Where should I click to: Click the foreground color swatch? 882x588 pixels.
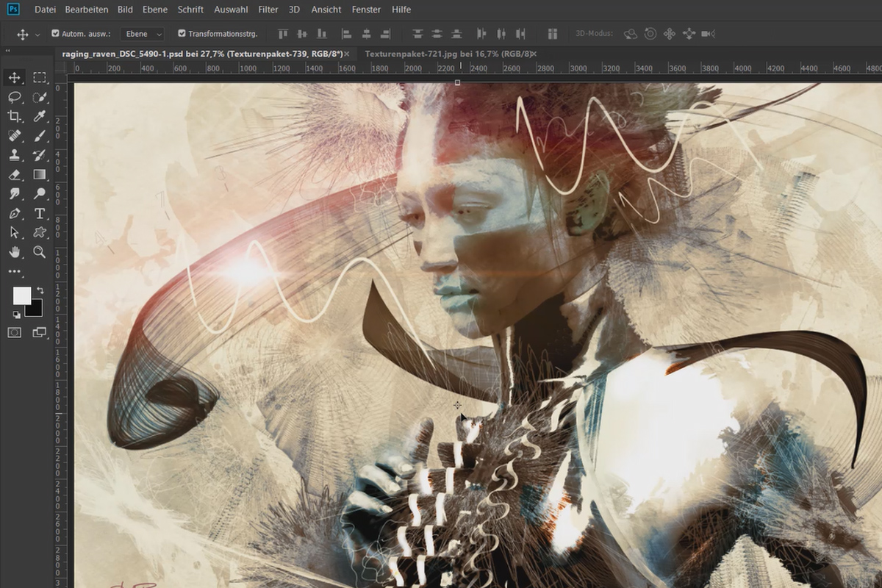21,295
